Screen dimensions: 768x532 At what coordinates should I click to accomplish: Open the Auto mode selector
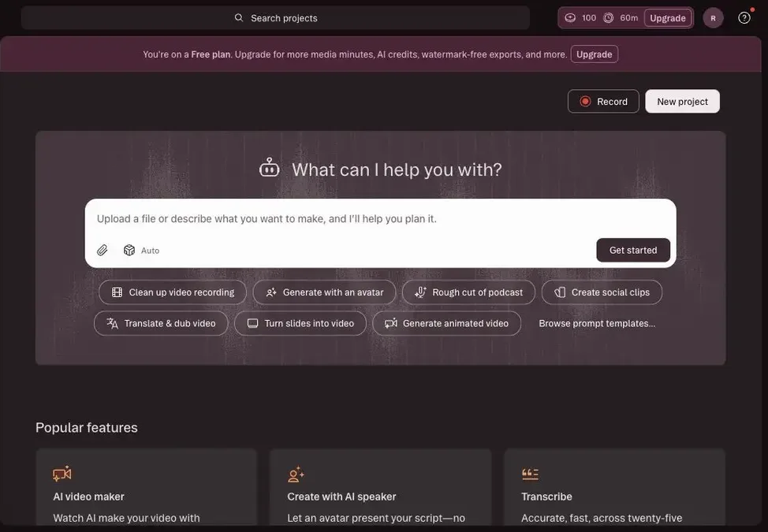click(142, 250)
